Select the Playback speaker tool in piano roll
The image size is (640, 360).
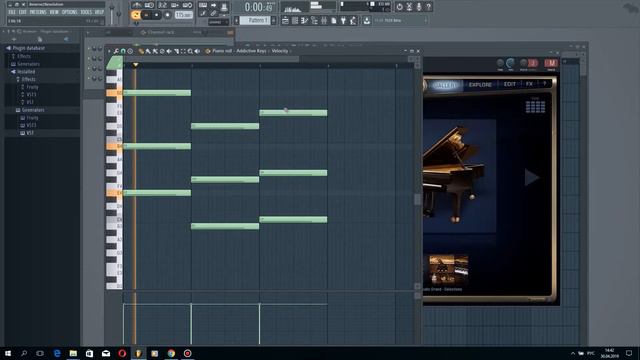[198, 51]
